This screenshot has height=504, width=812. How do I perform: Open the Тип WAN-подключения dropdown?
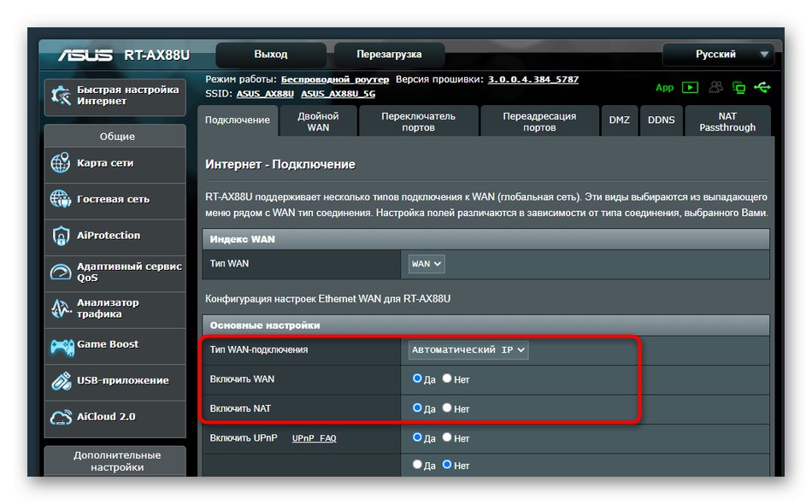click(468, 349)
